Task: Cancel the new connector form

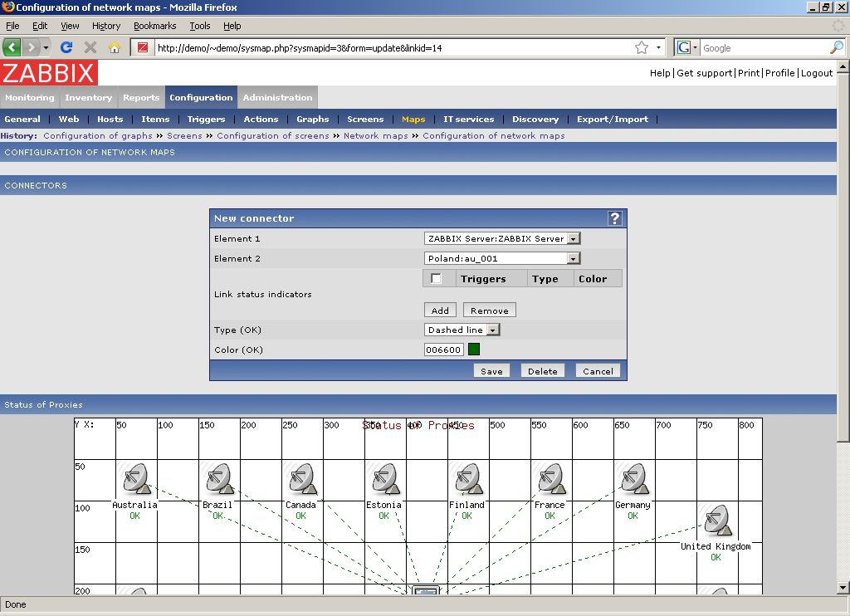Action: (598, 371)
